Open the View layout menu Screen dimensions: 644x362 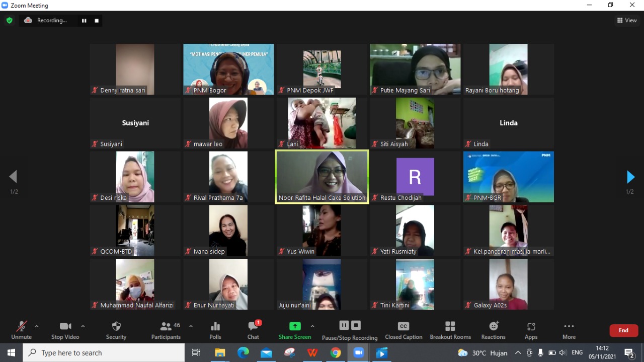[627, 21]
